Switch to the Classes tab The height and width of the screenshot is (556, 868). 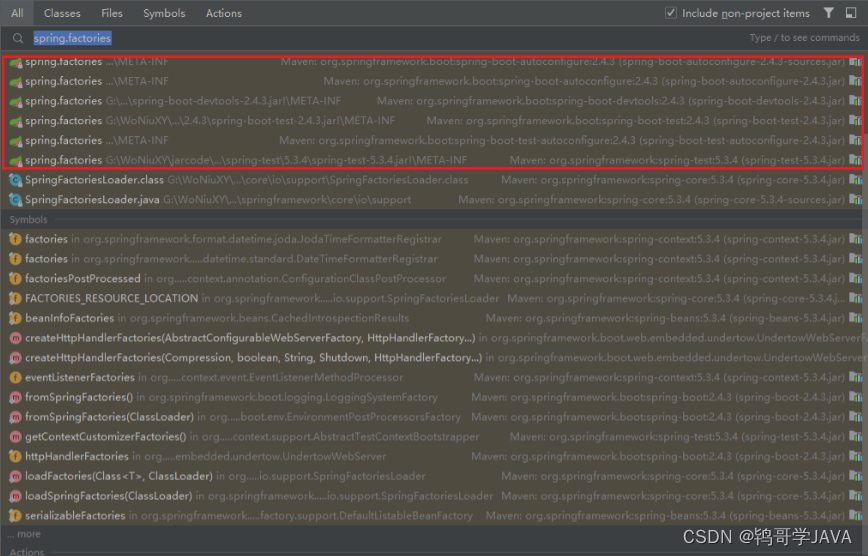coord(62,13)
